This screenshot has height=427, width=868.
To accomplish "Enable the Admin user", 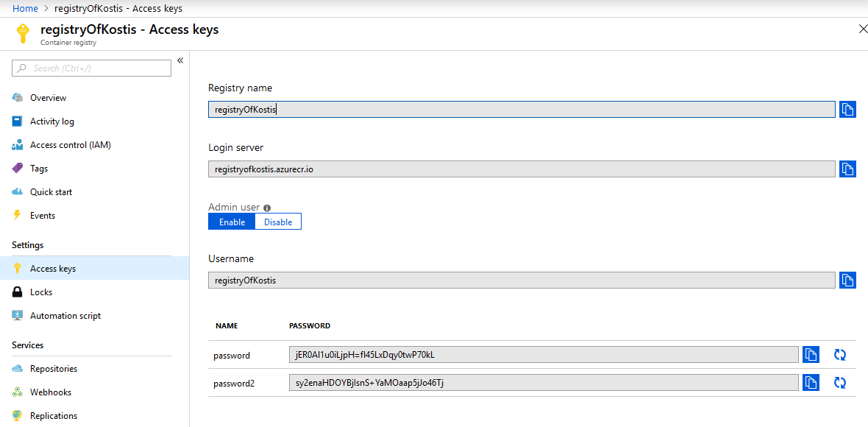I will click(x=232, y=222).
